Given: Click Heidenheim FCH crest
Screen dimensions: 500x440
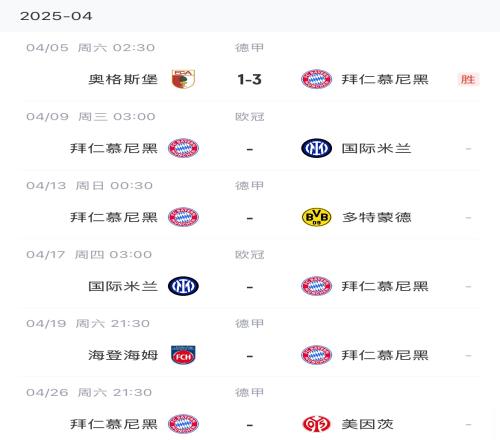Looking at the screenshot, I should click(183, 355).
